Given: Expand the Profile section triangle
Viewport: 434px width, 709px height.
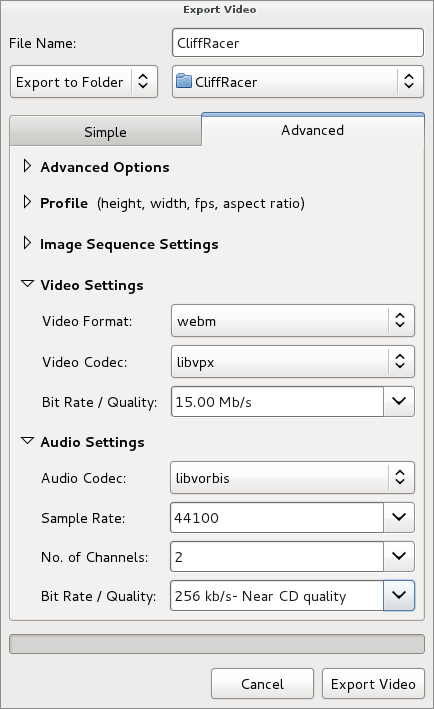Looking at the screenshot, I should 27,202.
